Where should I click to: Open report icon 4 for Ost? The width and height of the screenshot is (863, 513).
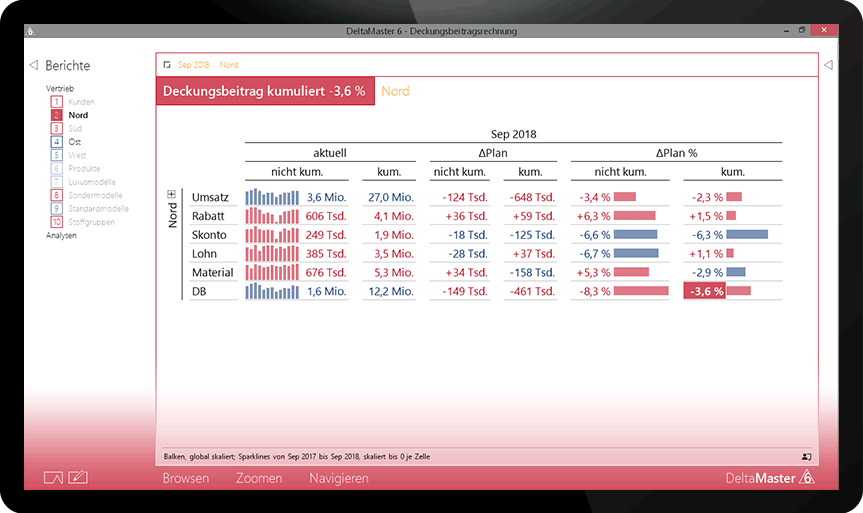tap(57, 141)
